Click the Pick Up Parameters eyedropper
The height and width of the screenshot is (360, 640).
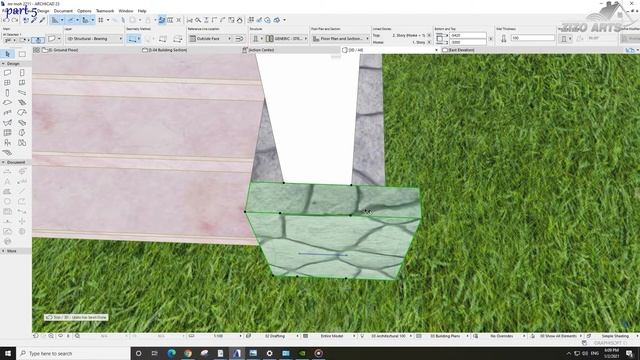[34, 20]
